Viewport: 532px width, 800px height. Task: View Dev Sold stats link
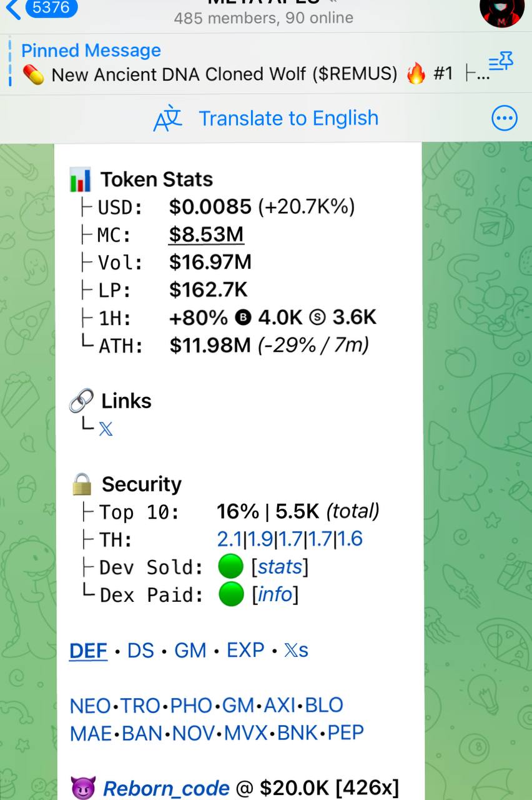280,567
